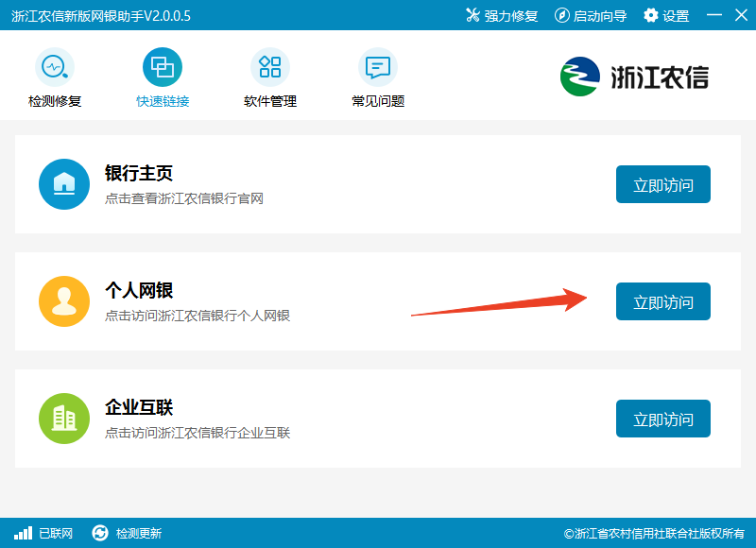The width and height of the screenshot is (756, 548).
Task: Click the green building icon beside 企业互联
Action: click(x=63, y=419)
